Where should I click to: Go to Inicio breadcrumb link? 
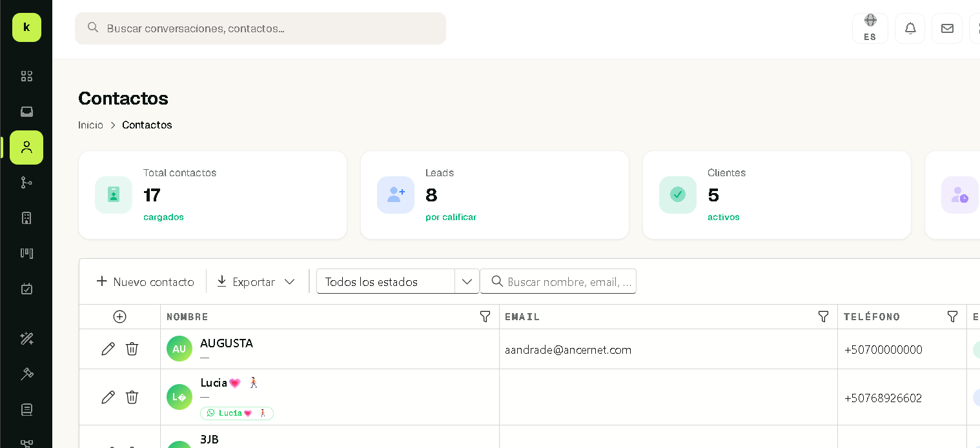tap(90, 125)
